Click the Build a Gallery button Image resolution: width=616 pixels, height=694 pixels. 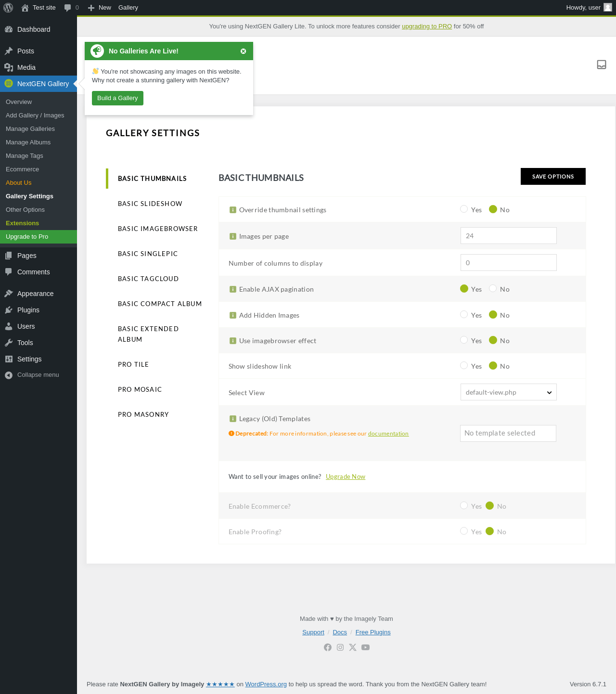tap(117, 98)
